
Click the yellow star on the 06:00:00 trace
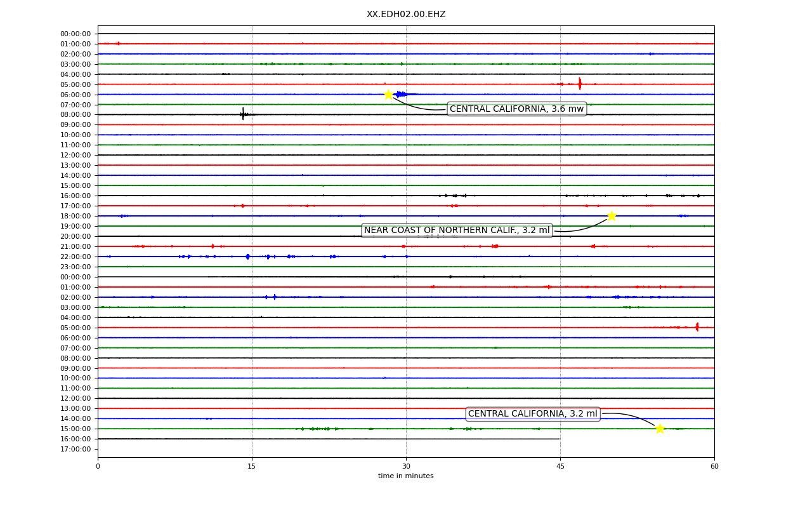tap(388, 95)
